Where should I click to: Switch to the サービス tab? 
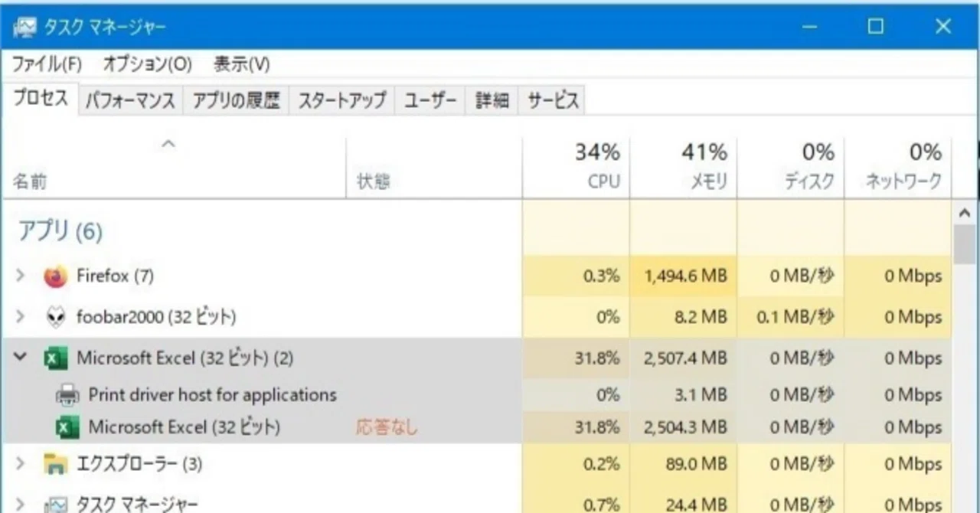pyautogui.click(x=553, y=100)
